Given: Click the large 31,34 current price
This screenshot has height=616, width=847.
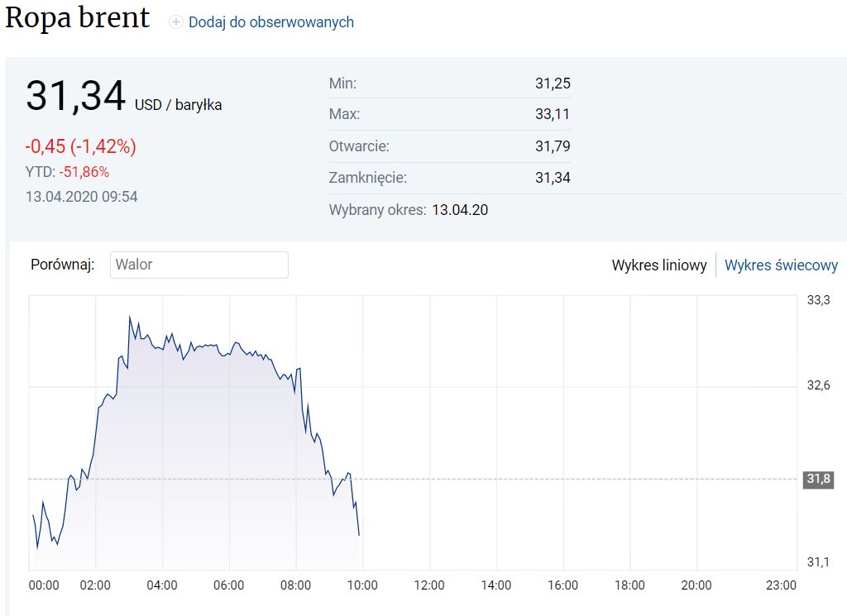Looking at the screenshot, I should point(75,96).
